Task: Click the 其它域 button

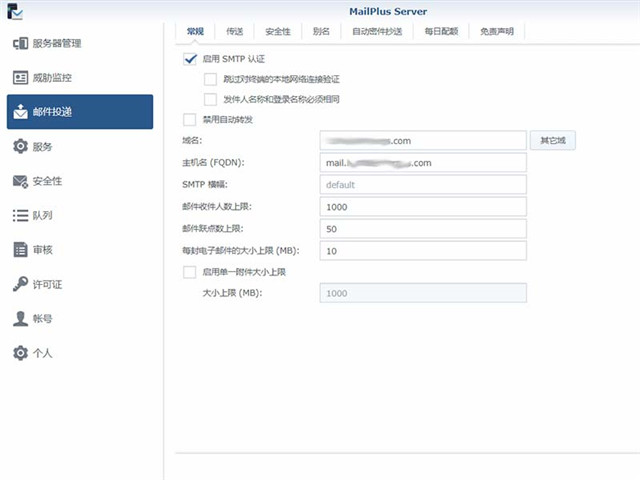Action: tap(553, 140)
